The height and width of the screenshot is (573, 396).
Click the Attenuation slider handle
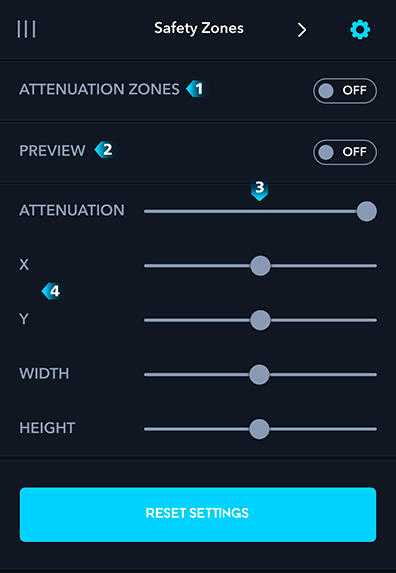366,211
